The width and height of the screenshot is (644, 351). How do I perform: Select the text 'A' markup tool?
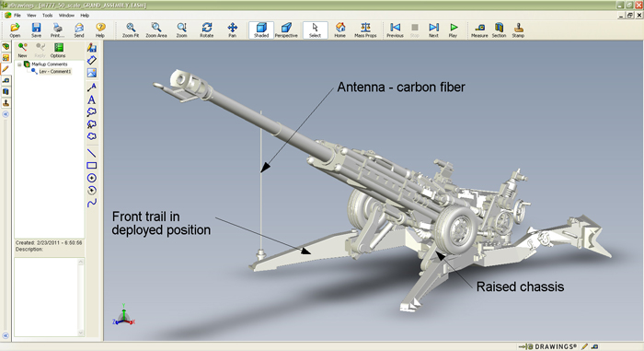click(x=92, y=99)
